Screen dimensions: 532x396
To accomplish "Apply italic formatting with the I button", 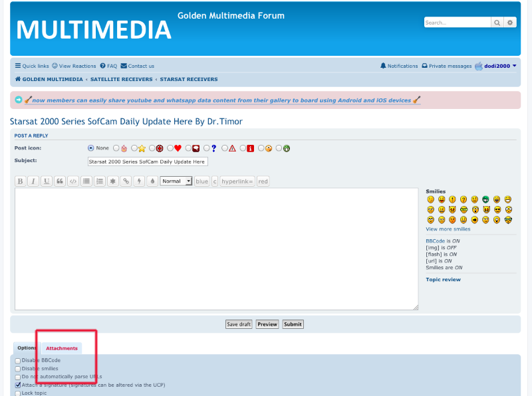I will tap(33, 181).
